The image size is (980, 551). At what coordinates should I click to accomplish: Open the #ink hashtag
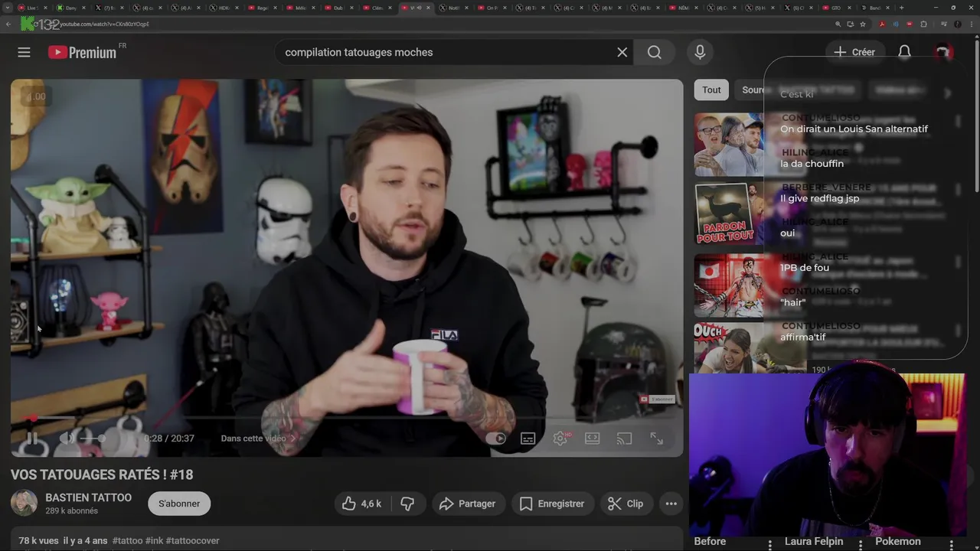tap(154, 540)
